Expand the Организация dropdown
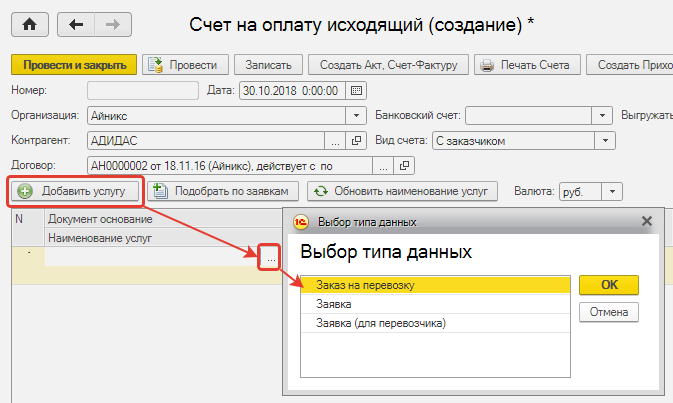 point(356,115)
